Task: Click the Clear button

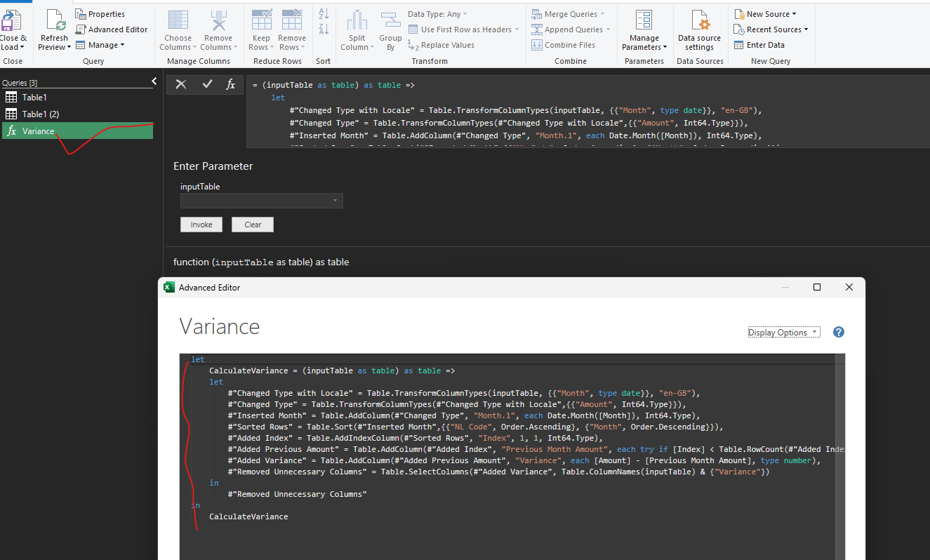Action: (x=253, y=225)
